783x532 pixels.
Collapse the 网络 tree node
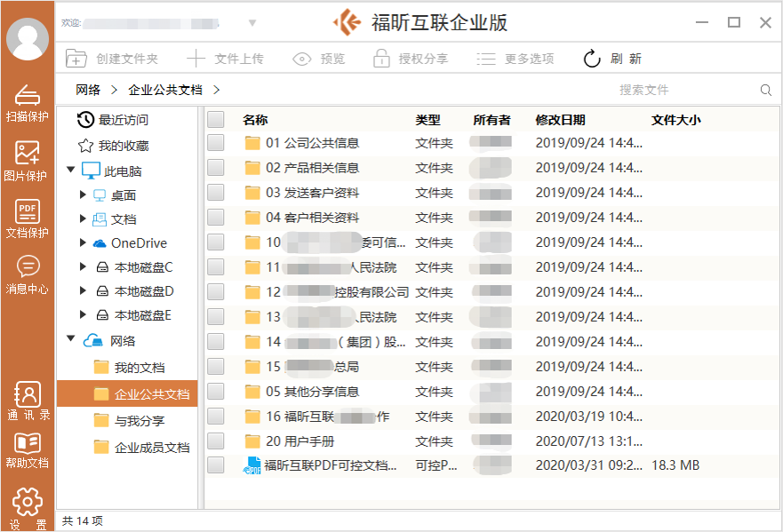tap(71, 339)
